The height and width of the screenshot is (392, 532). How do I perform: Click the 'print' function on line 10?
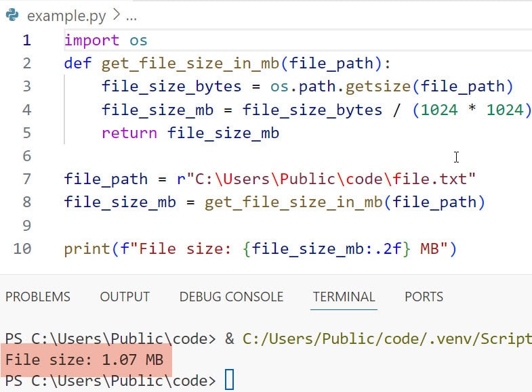(x=87, y=249)
